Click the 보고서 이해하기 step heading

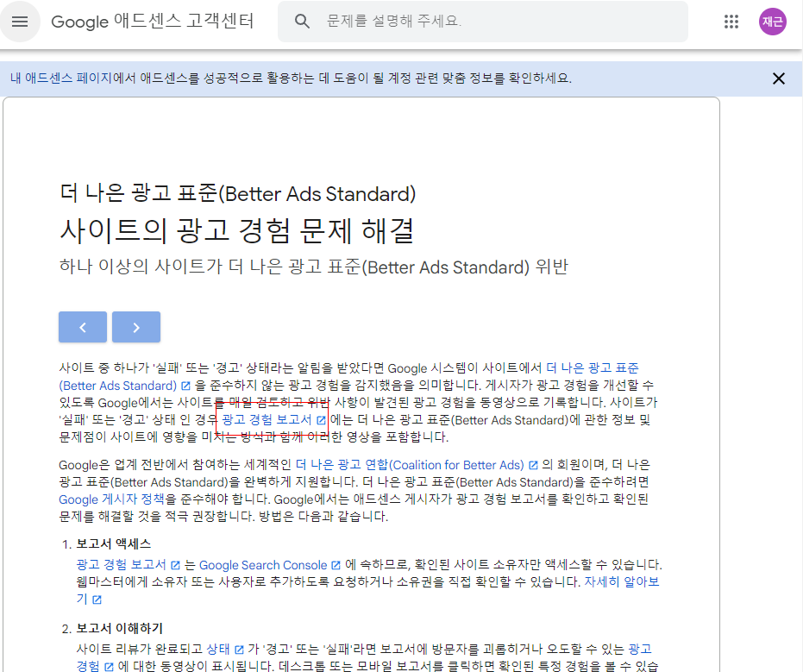tap(120, 629)
